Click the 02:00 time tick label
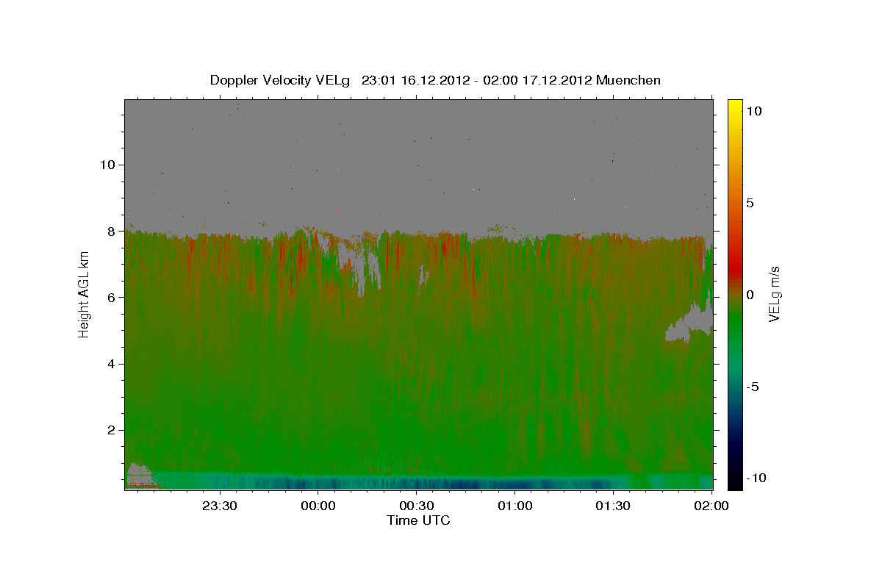 pos(711,506)
